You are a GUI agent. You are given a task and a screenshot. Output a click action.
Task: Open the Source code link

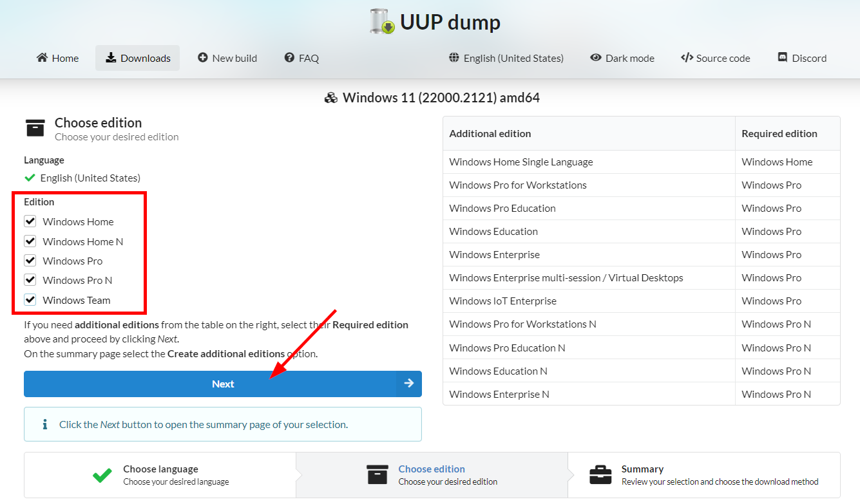[716, 58]
